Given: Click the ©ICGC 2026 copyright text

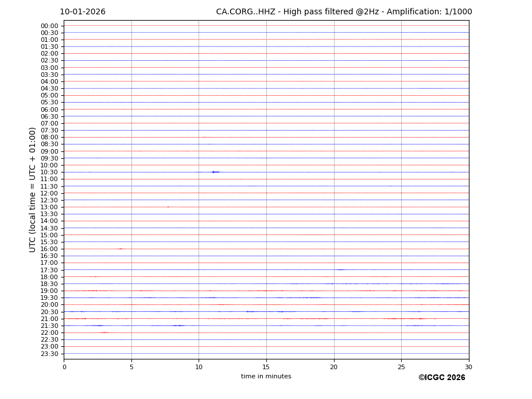Looking at the screenshot, I should coord(441,378).
